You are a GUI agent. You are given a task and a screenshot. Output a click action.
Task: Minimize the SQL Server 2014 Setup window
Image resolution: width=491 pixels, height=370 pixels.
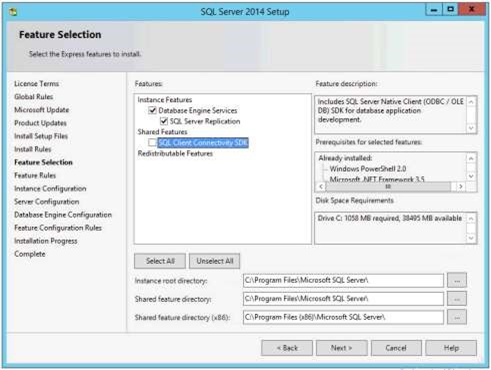click(434, 10)
